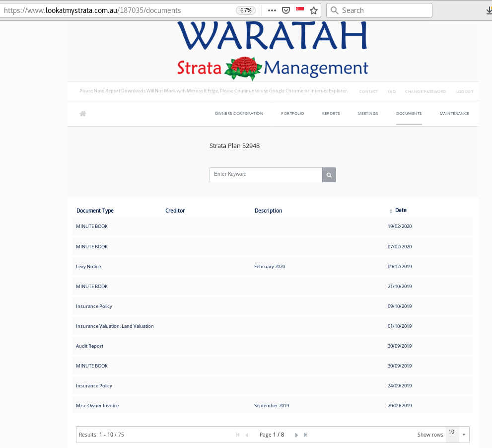The image size is (492, 448).
Task: Click the Logout link
Action: point(465,92)
